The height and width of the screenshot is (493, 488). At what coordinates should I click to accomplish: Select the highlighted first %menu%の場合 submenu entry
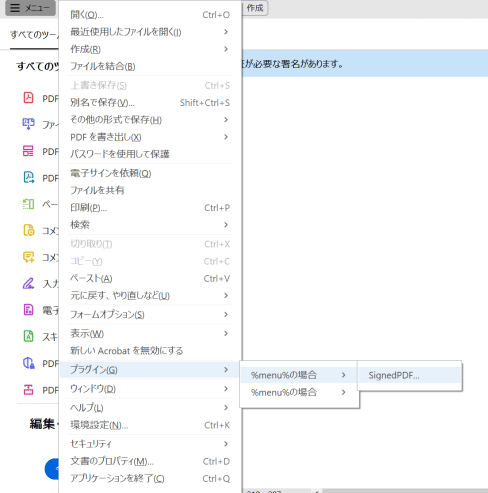299,375
